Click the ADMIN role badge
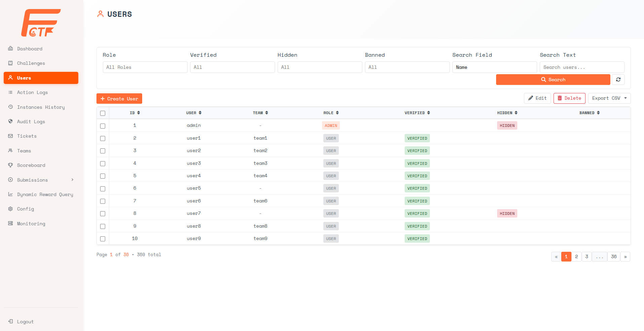The image size is (644, 331). (331, 126)
